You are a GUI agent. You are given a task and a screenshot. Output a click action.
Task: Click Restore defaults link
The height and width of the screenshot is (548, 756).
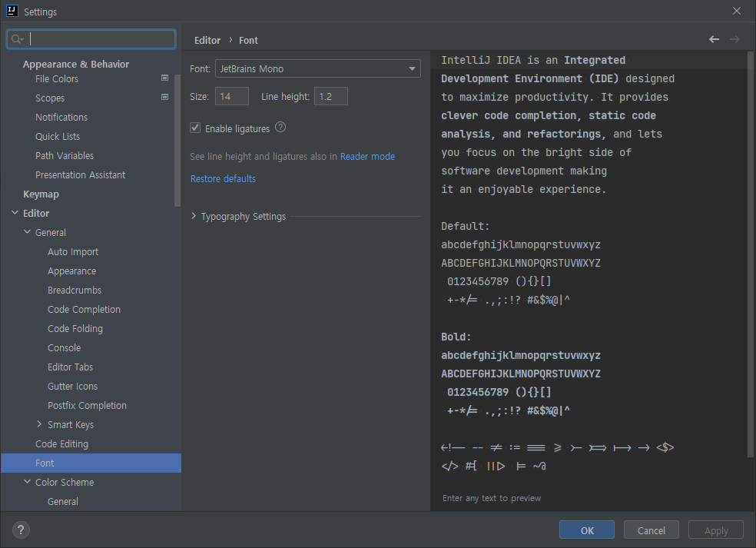click(x=223, y=178)
